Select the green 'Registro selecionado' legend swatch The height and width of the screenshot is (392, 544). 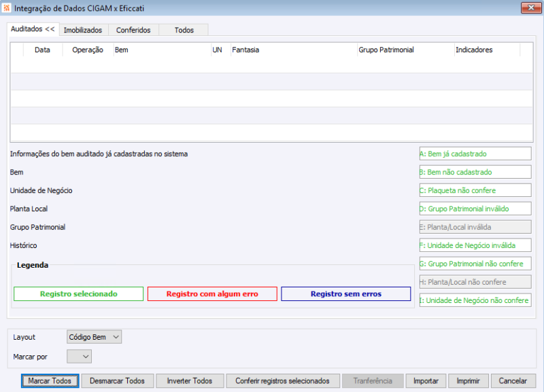point(78,293)
